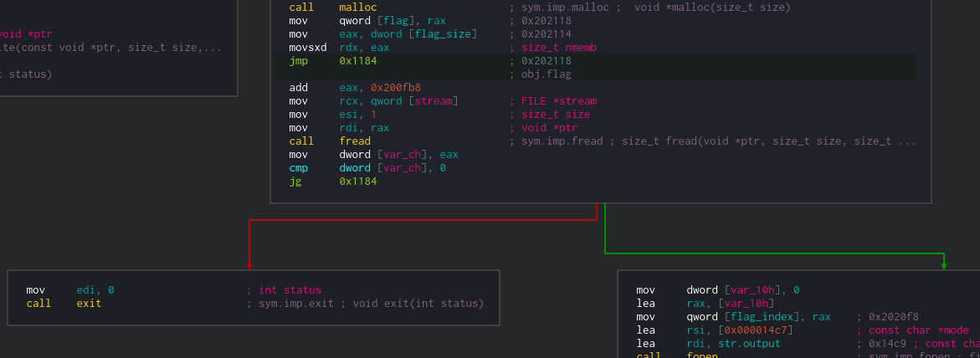Click the '; 0x14c9' comment

point(882,344)
